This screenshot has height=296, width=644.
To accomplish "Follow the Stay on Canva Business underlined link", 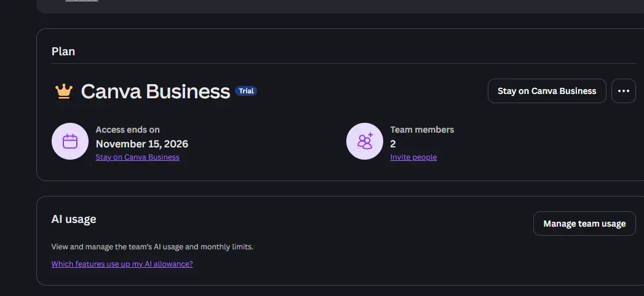I will (x=138, y=157).
